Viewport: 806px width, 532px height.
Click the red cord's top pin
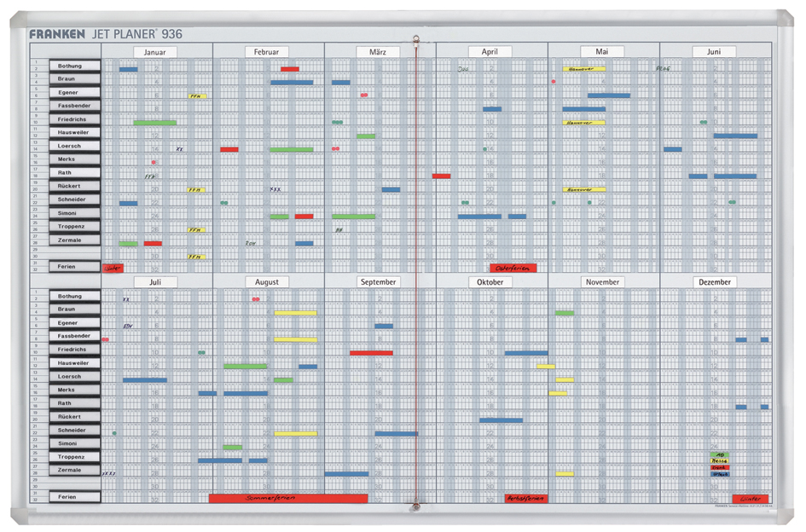pos(416,39)
